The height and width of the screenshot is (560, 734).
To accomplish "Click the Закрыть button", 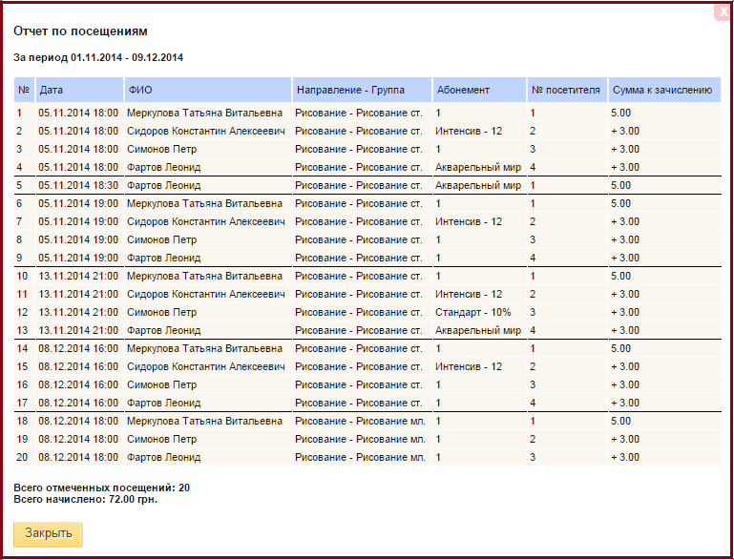I will (x=49, y=534).
